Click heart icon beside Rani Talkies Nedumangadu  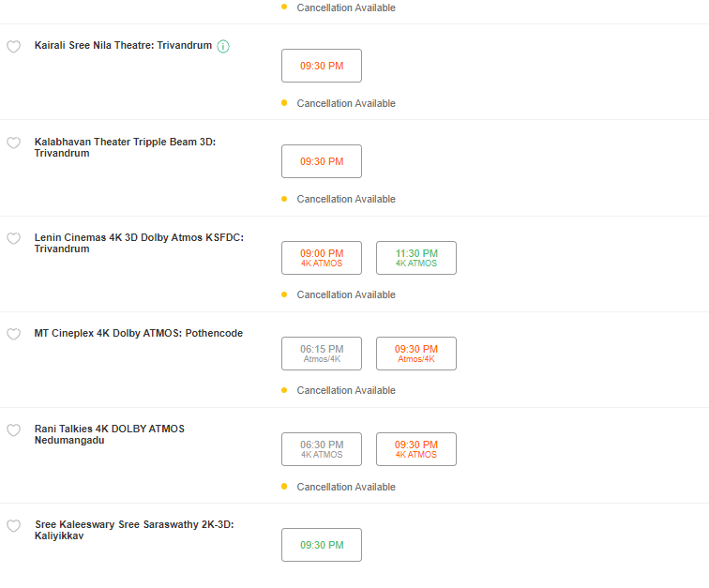coord(13,430)
